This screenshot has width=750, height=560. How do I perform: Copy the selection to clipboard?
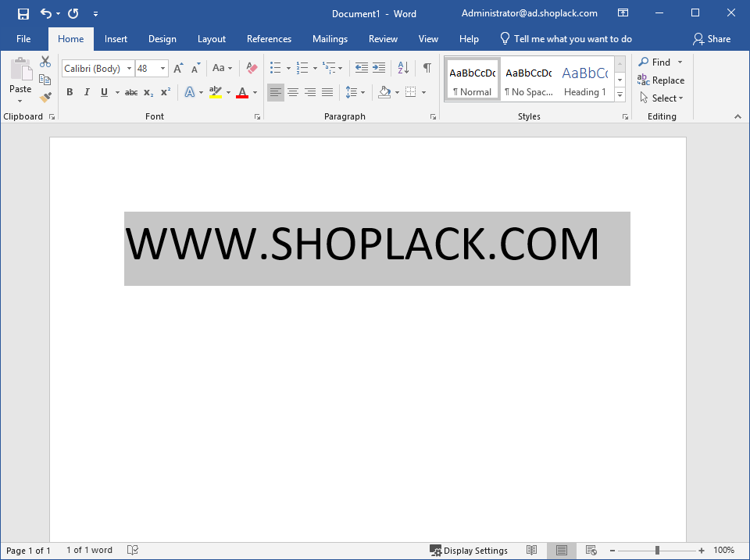(45, 80)
